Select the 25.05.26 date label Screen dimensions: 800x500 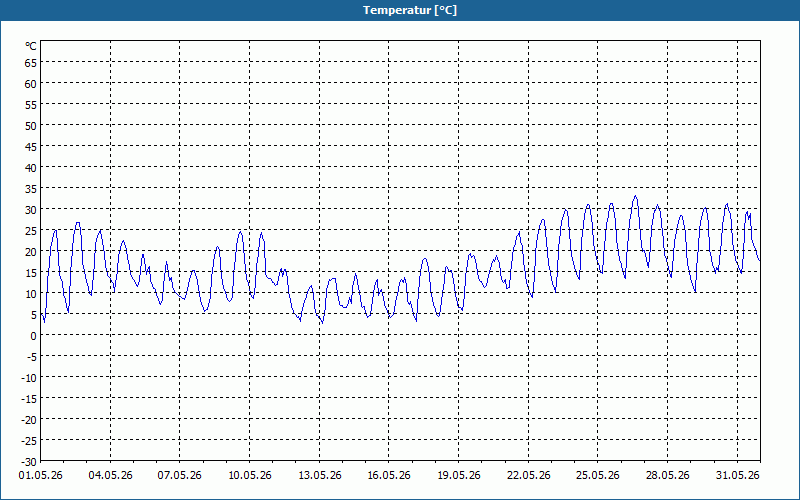tap(598, 476)
